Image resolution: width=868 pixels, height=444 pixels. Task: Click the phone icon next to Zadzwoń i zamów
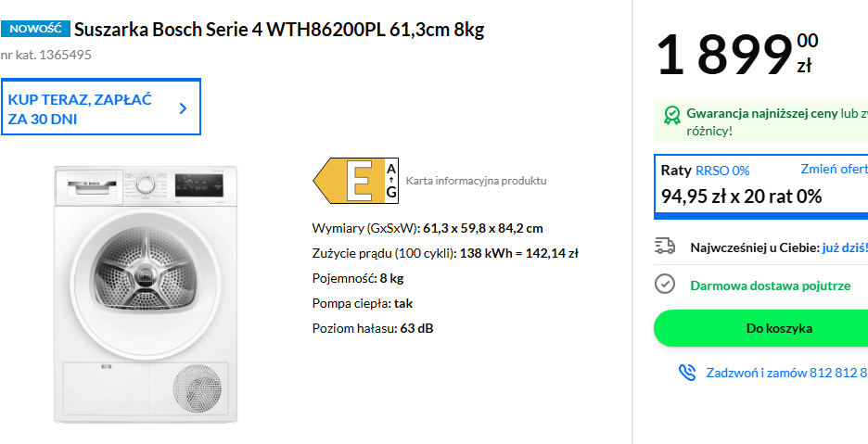coord(686,373)
